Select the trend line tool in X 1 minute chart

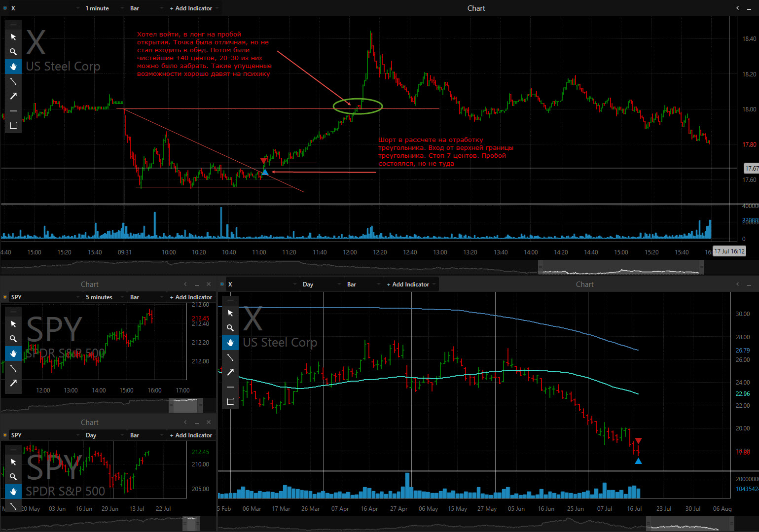(x=13, y=81)
